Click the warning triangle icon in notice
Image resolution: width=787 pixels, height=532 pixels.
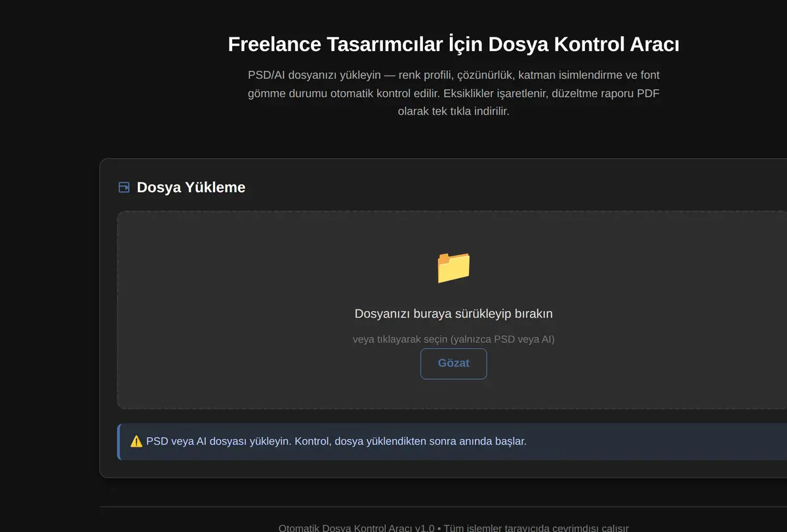[136, 441]
